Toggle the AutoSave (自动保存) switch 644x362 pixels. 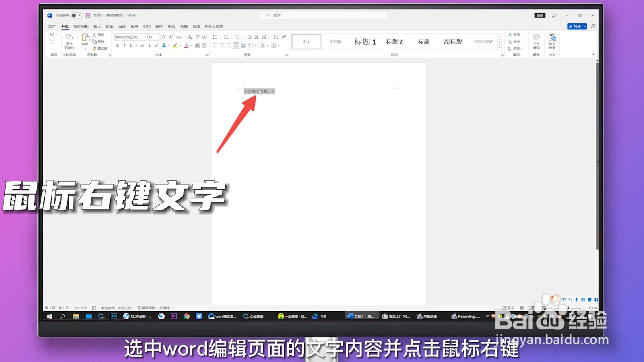tap(76, 15)
